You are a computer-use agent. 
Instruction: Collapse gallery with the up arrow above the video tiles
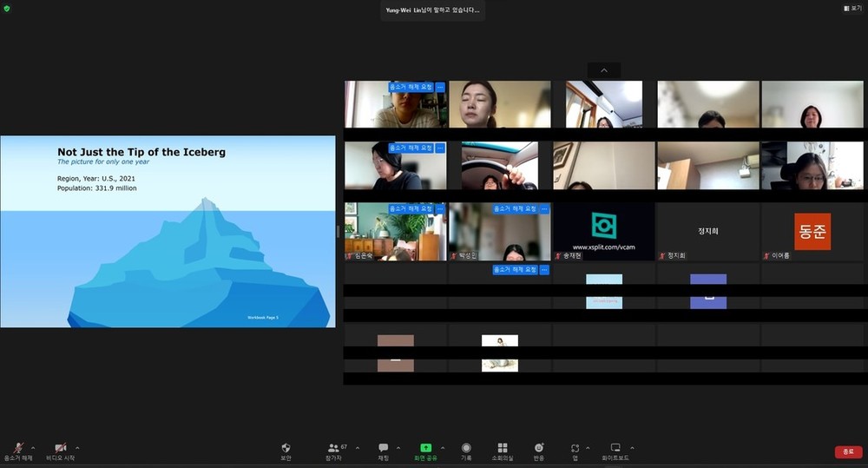[x=604, y=70]
